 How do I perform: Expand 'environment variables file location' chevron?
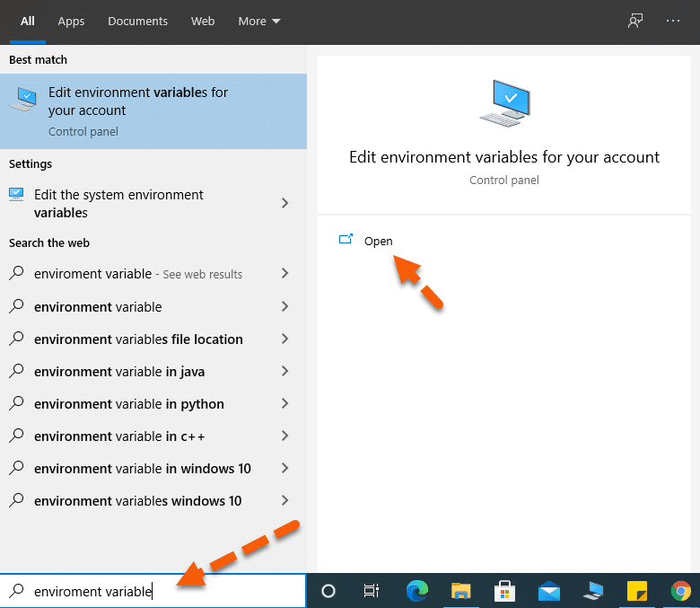pos(285,339)
